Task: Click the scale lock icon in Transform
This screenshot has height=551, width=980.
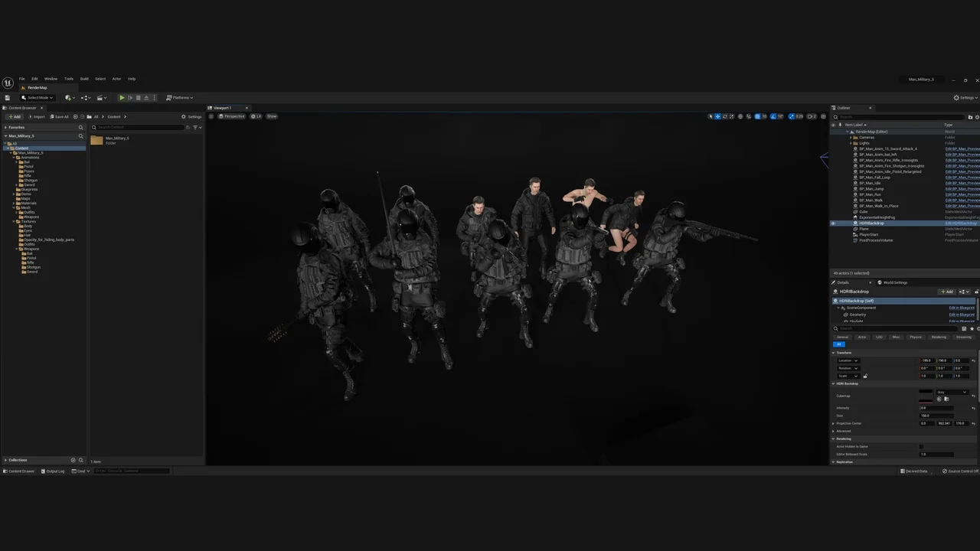Action: (x=865, y=376)
